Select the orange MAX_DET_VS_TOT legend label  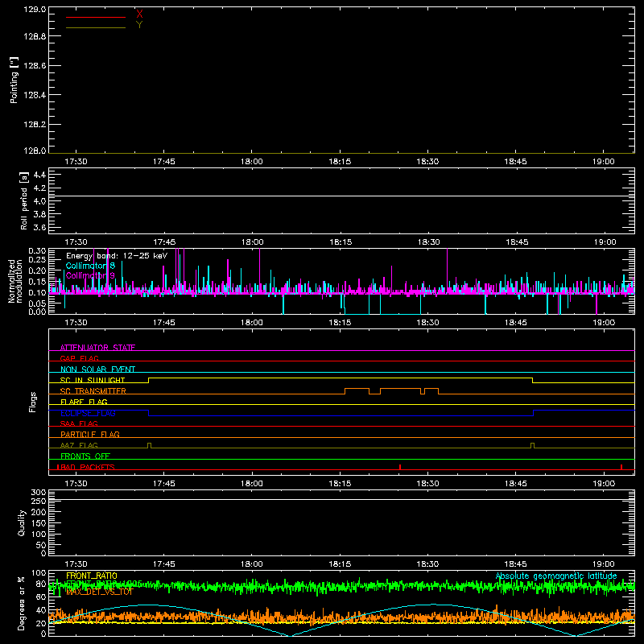pyautogui.click(x=100, y=592)
